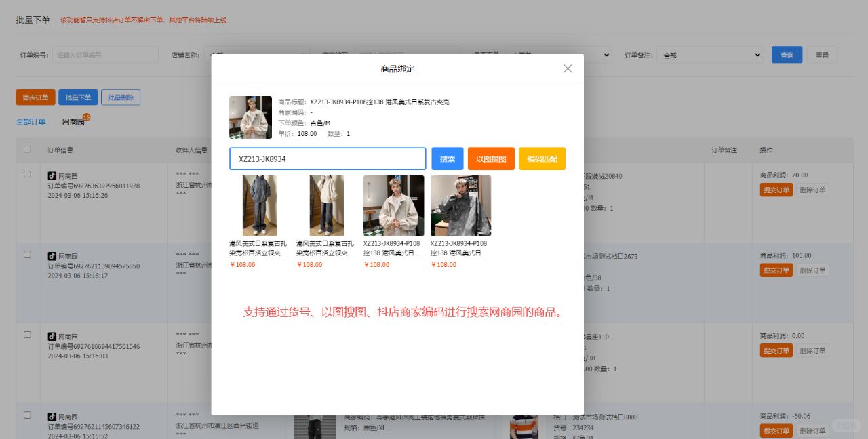Click the TikTok icon of order 6927616694417561546
This screenshot has height=439, width=868.
pos(52,336)
